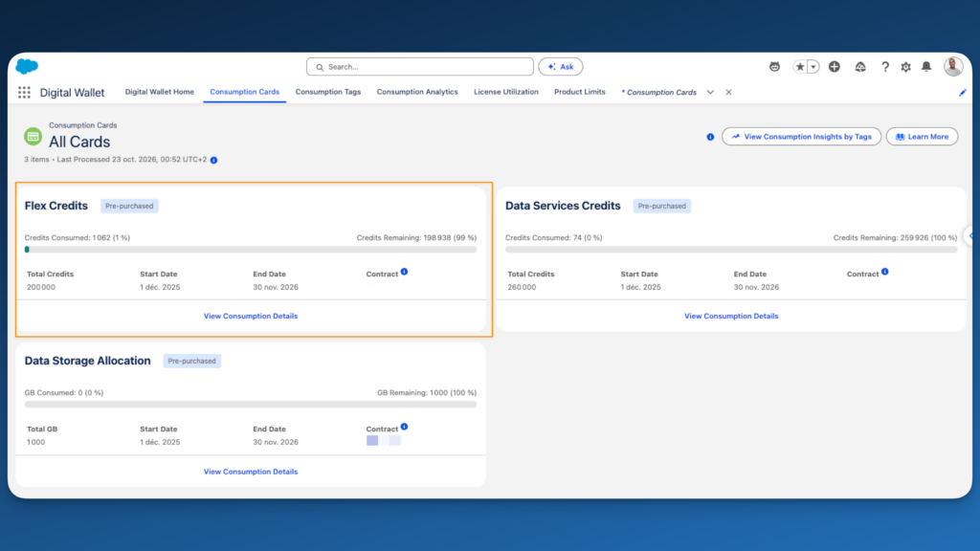Click the Pre-purchased badge on Data Storage Allocation
980x551 pixels.
191,361
